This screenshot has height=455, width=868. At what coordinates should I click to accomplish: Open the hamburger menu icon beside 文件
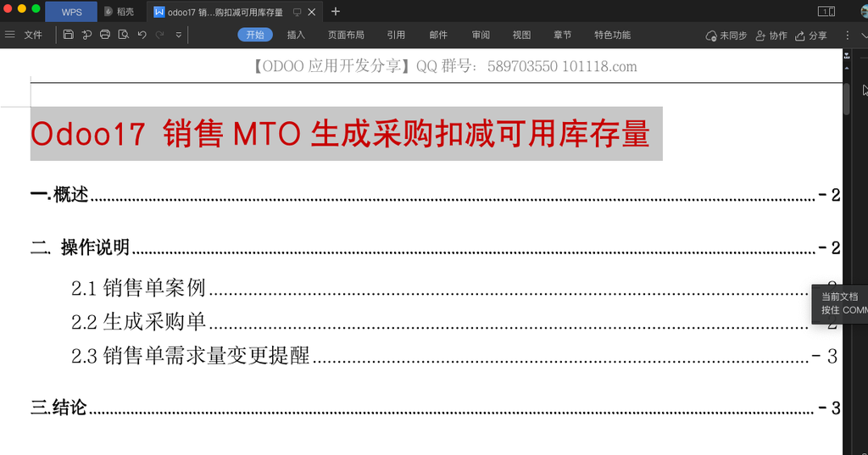[10, 35]
